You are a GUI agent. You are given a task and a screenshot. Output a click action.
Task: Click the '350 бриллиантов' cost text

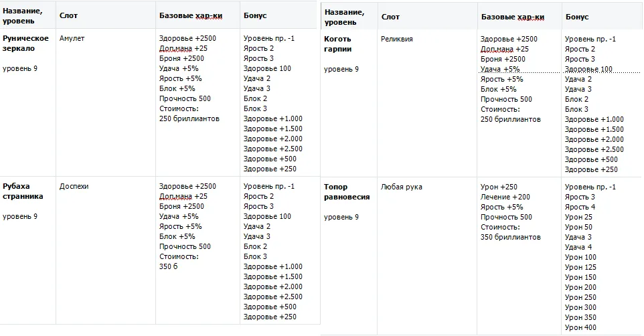pyautogui.click(x=510, y=238)
